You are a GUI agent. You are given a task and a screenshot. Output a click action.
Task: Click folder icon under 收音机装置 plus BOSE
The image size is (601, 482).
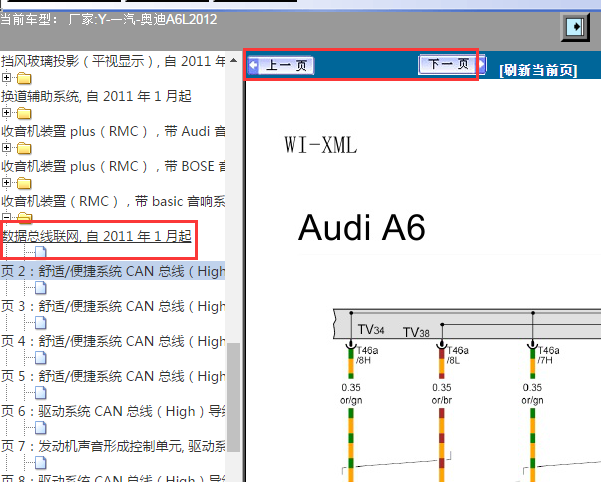point(24,183)
